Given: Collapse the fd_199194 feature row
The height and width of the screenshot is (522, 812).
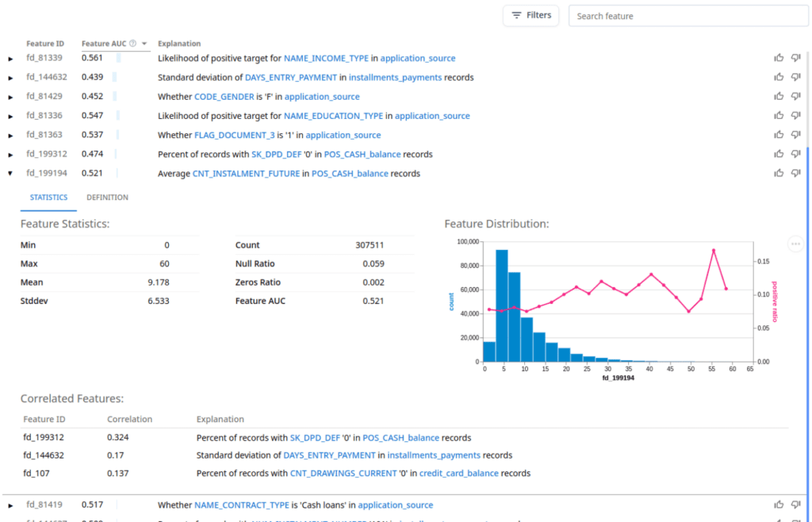Looking at the screenshot, I should click(x=9, y=172).
